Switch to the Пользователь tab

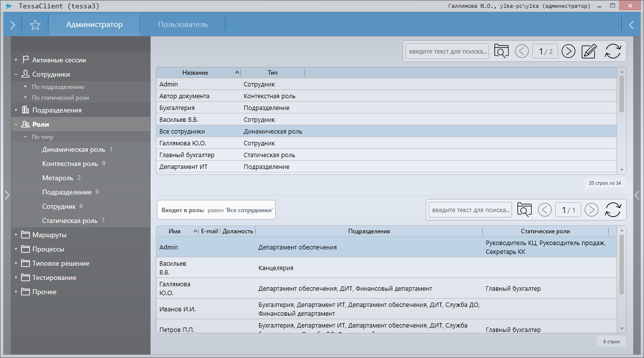tap(182, 25)
